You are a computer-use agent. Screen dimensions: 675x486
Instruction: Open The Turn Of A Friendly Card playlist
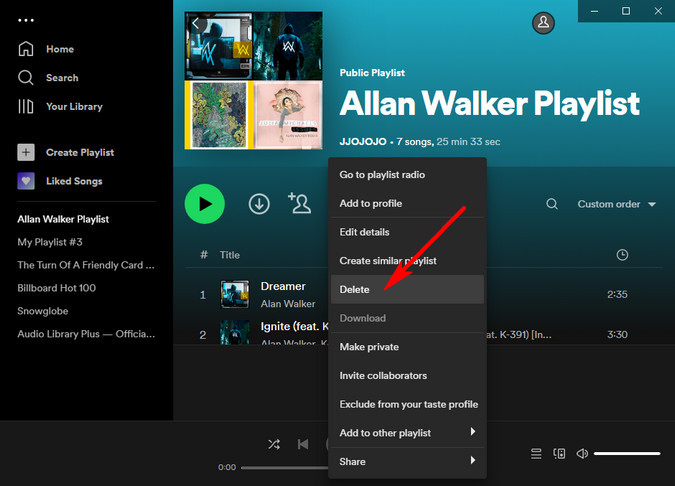(86, 265)
